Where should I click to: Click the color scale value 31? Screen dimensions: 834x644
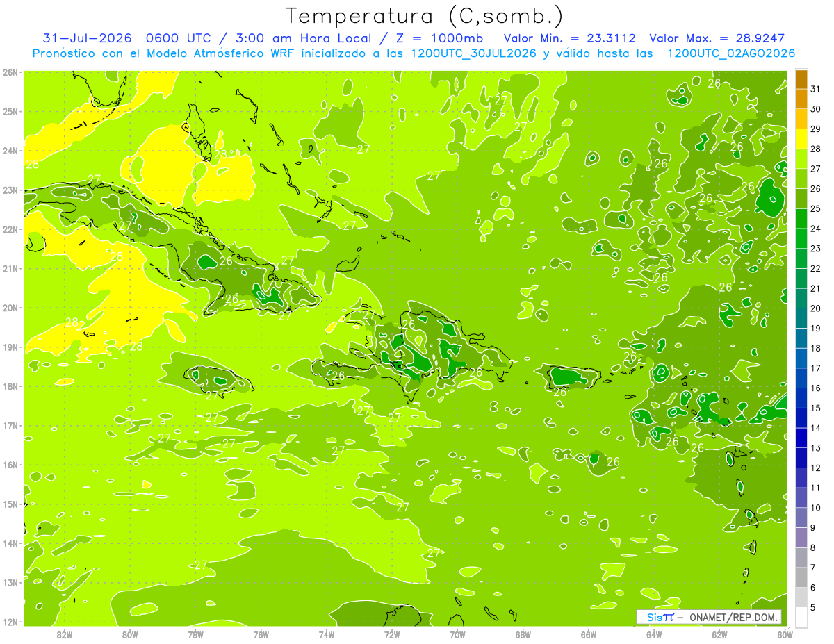[815, 89]
